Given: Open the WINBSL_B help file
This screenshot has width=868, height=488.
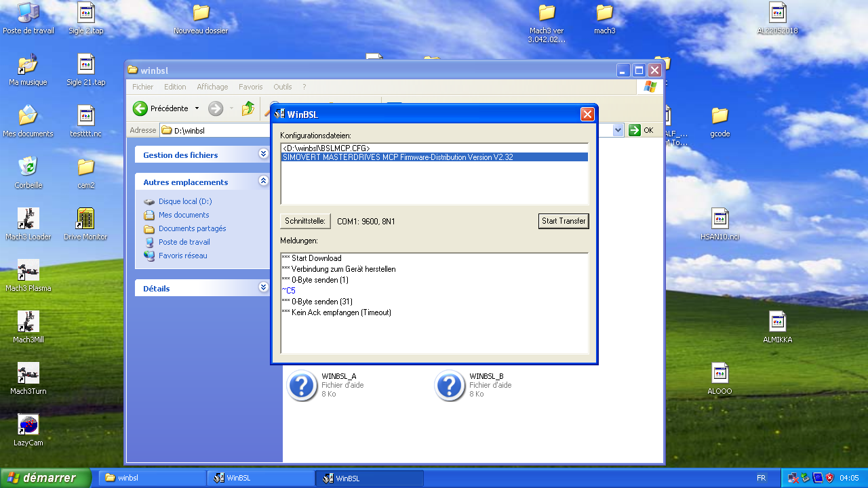Looking at the screenshot, I should pyautogui.click(x=450, y=385).
